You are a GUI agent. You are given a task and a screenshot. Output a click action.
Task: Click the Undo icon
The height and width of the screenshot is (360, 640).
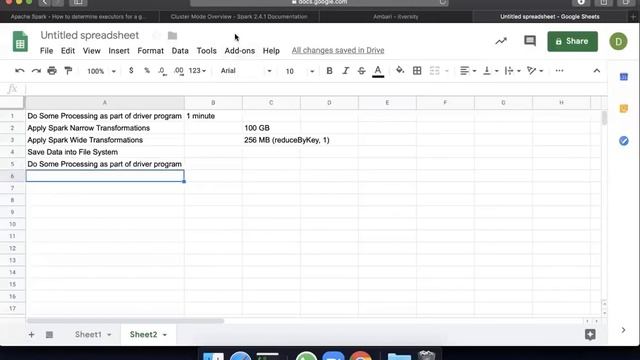pyautogui.click(x=19, y=71)
